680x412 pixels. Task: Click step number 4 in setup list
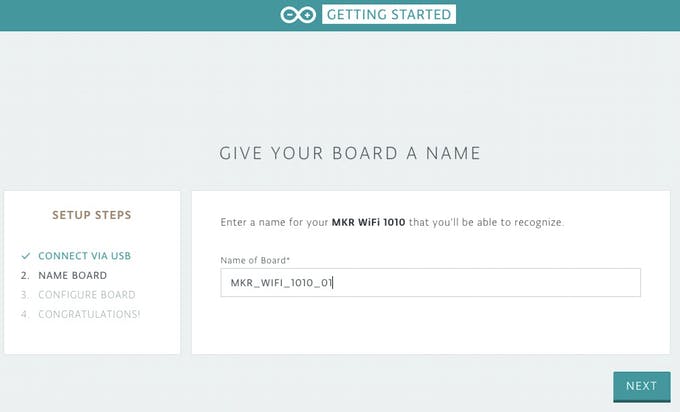click(25, 314)
